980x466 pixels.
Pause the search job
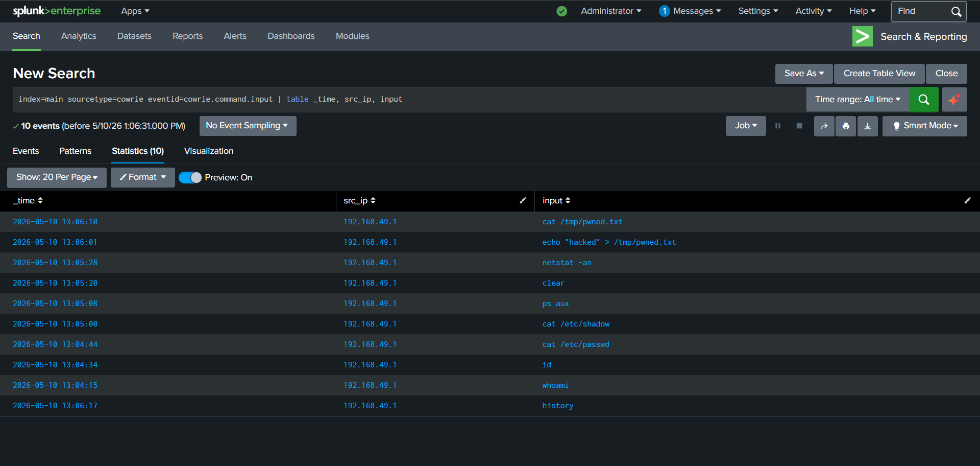(778, 126)
